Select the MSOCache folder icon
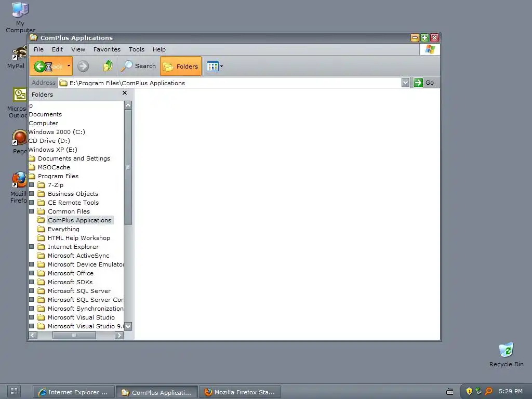The height and width of the screenshot is (399, 532). click(x=32, y=167)
